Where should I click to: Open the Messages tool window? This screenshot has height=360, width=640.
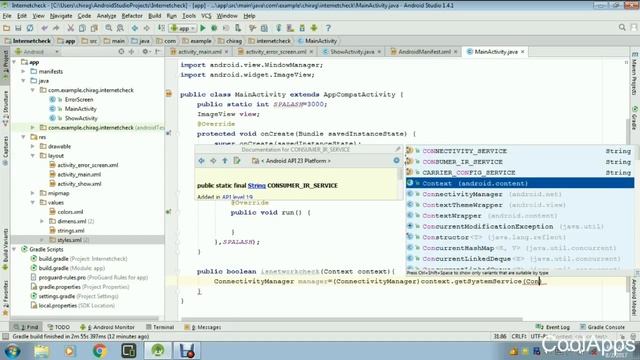pyautogui.click(x=202, y=327)
